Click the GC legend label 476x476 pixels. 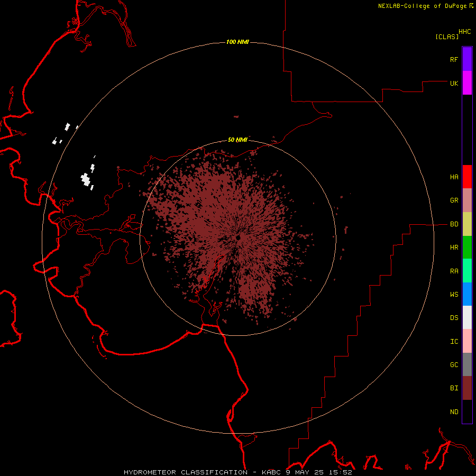pos(454,365)
